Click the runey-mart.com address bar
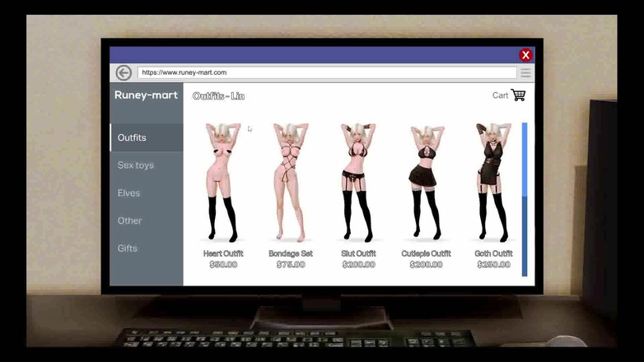The width and height of the screenshot is (644, 362). tap(326, 72)
